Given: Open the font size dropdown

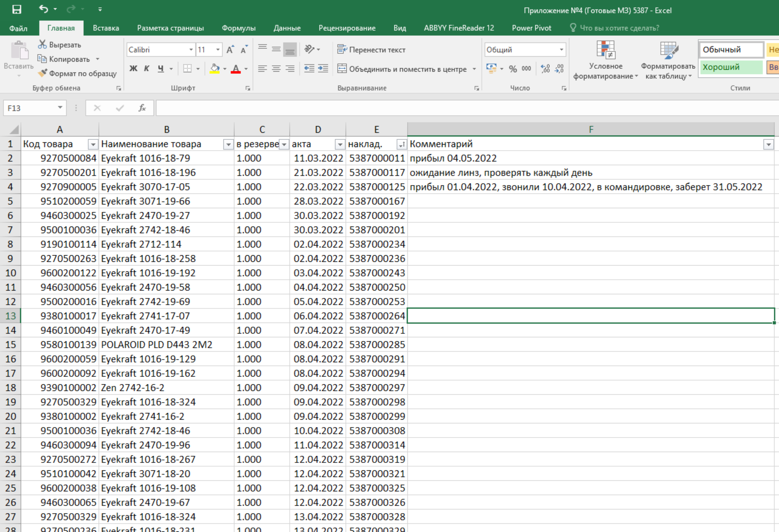Looking at the screenshot, I should pos(218,50).
